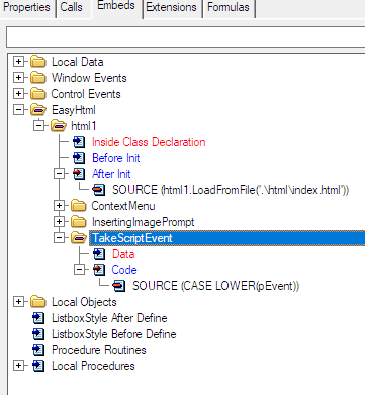Click the search input field above the tree
The width and height of the screenshot is (370, 395).
[186, 37]
